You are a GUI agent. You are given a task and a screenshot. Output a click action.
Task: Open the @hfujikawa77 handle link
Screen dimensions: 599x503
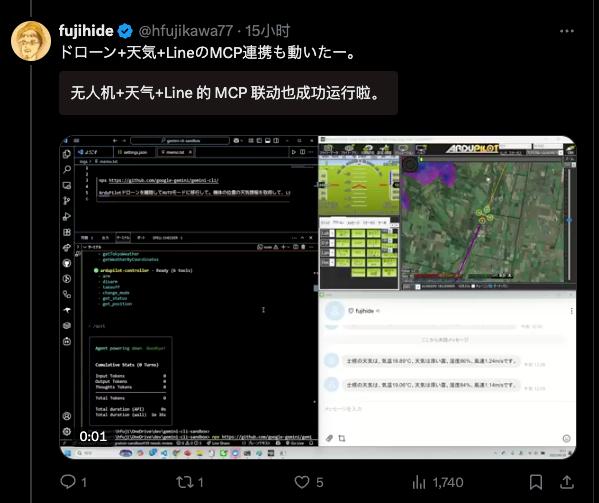coord(186,31)
